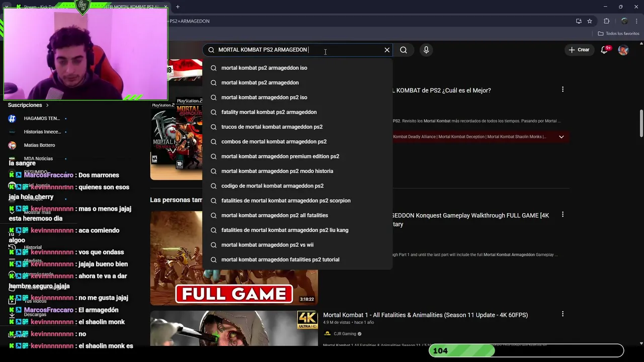Open Chrome profile avatar in toolbar
The height and width of the screenshot is (362, 644).
coord(624,21)
